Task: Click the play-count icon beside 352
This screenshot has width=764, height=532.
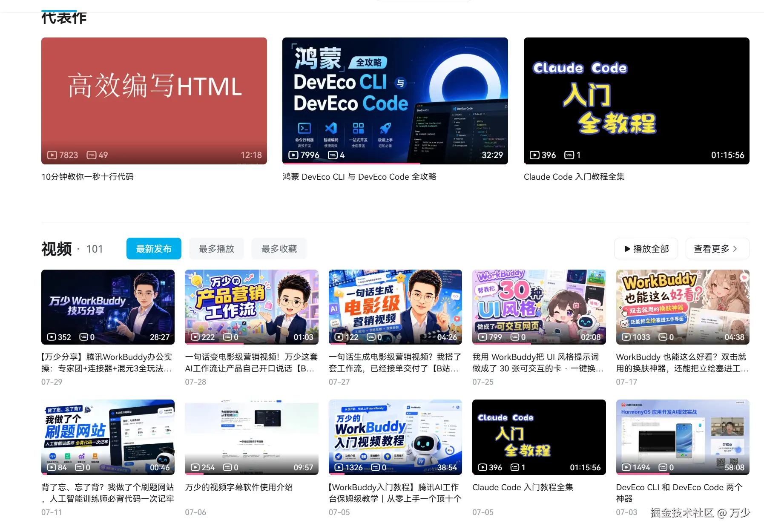Action: pos(52,337)
